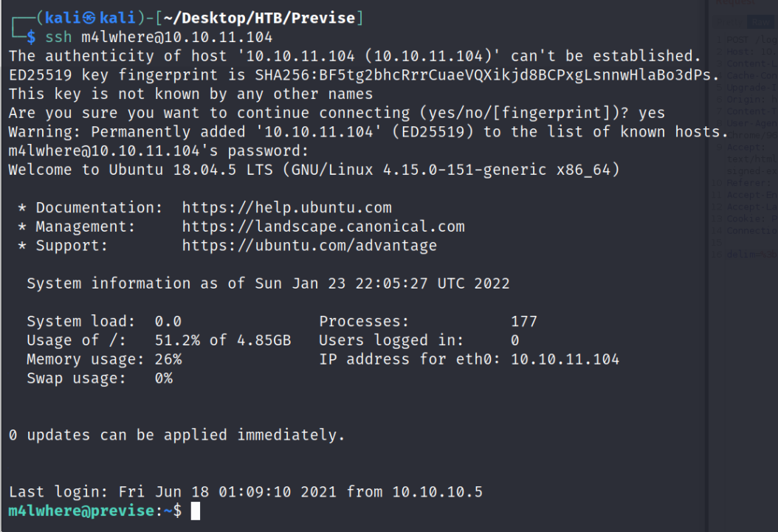Click the ssh m4lwhere@10.10.11.104 command text
Image resolution: width=778 pixels, height=532 pixels.
click(x=159, y=37)
